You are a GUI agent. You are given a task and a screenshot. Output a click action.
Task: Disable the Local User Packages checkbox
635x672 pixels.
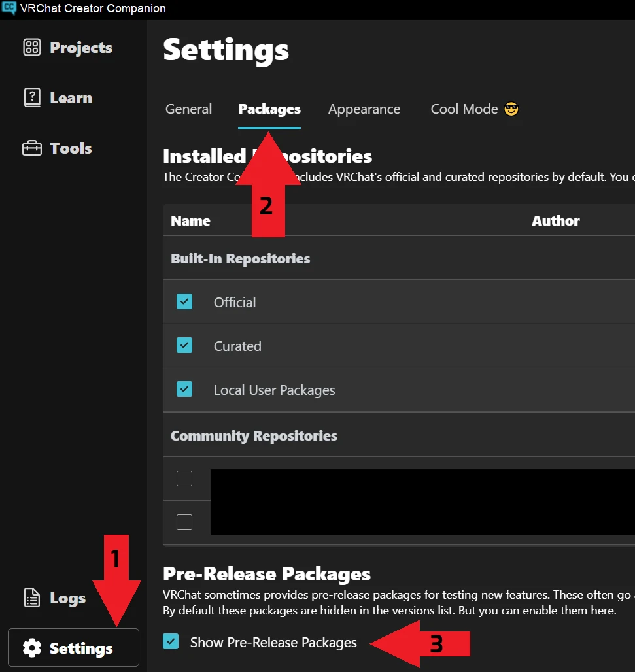pos(184,389)
